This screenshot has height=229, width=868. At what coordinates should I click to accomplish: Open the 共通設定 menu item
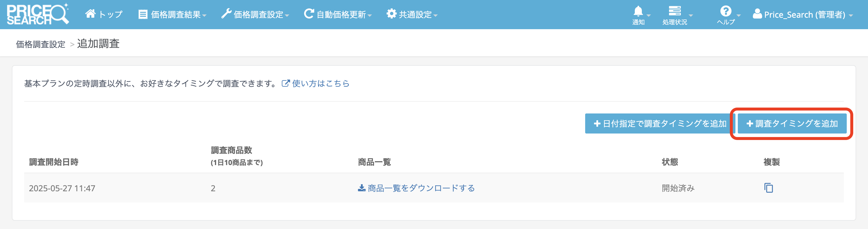click(x=415, y=14)
